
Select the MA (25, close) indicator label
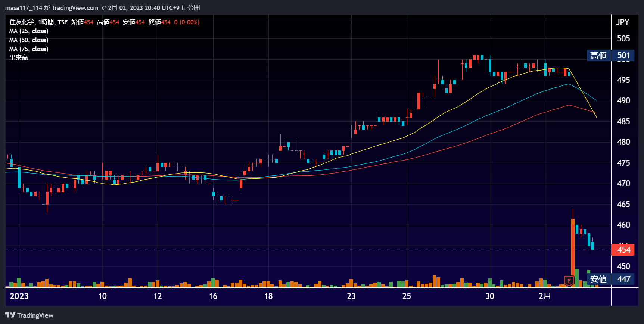point(29,31)
